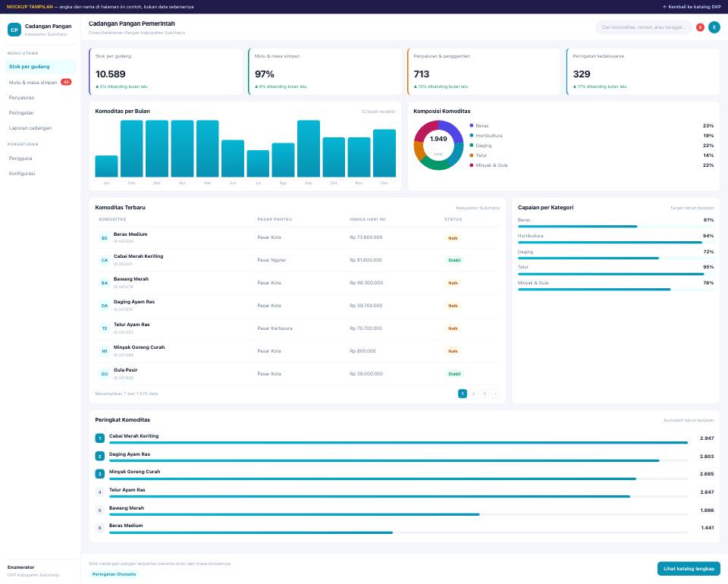Click the Peringatan Otomatis tag

[x=115, y=574]
